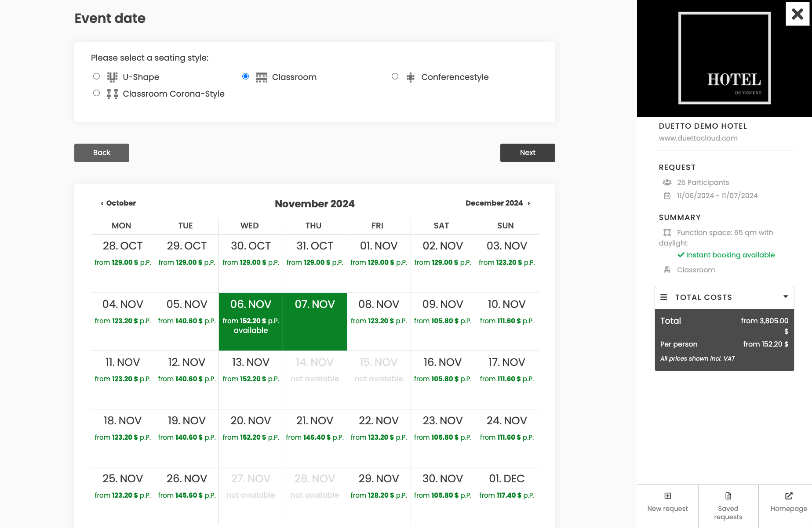
Task: Close the sidebar with the X button
Action: point(797,14)
